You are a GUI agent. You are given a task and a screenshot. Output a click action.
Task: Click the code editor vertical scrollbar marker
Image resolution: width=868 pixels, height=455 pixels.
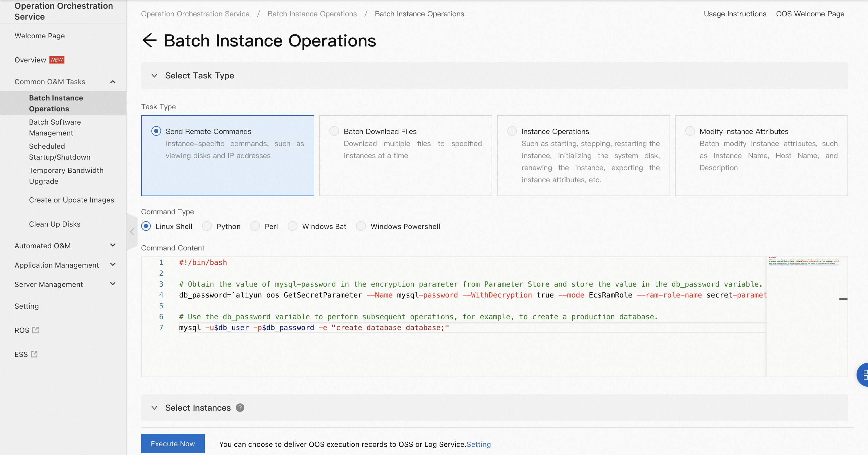[843, 299]
